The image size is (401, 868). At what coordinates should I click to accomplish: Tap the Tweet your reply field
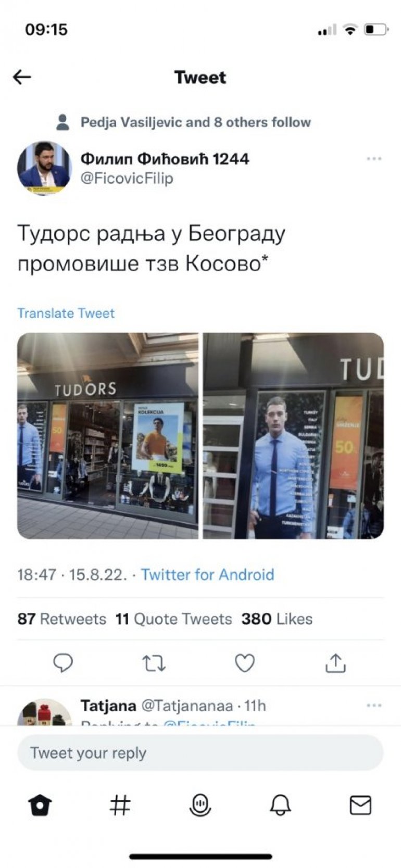coord(200,752)
